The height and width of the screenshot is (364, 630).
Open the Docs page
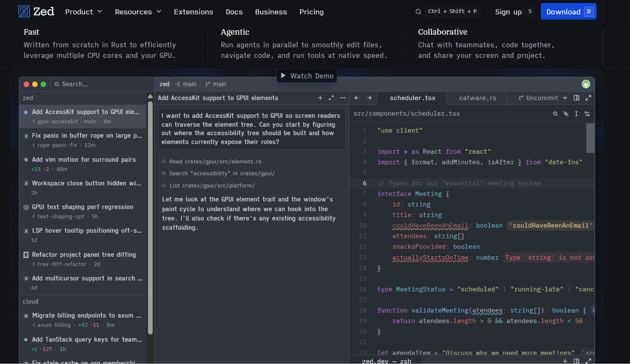[234, 12]
